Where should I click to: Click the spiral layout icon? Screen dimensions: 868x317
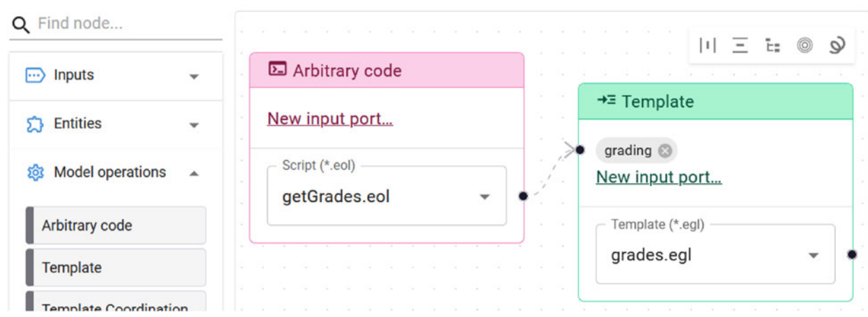tap(837, 46)
